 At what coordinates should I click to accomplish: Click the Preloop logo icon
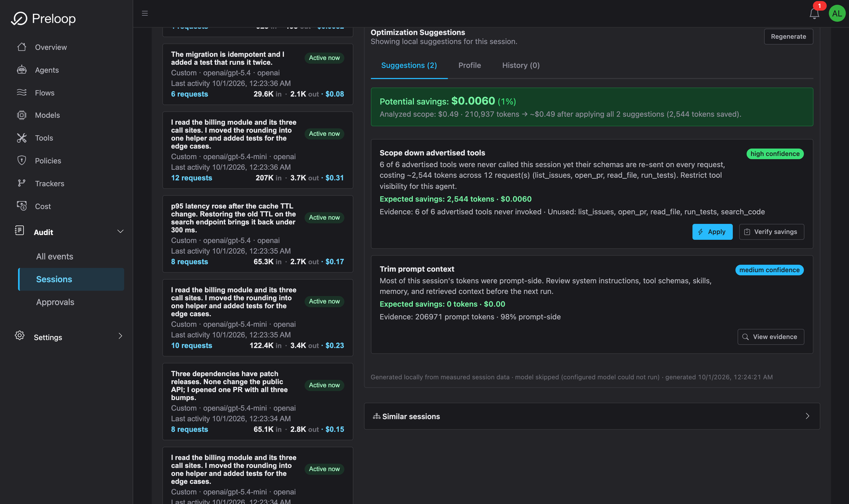click(19, 19)
